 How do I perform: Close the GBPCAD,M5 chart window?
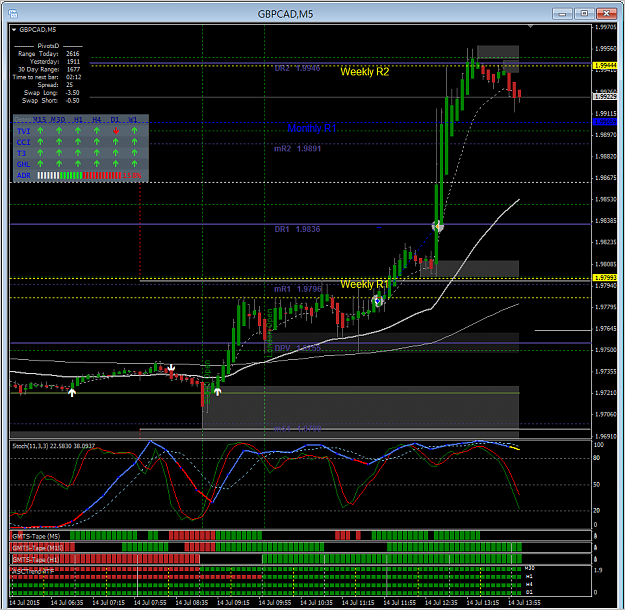pyautogui.click(x=606, y=14)
